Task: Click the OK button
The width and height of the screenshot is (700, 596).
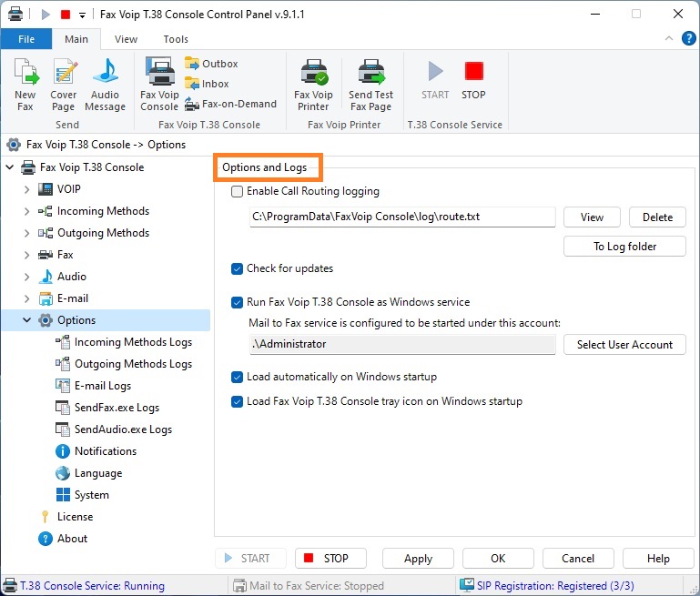Action: click(x=498, y=559)
